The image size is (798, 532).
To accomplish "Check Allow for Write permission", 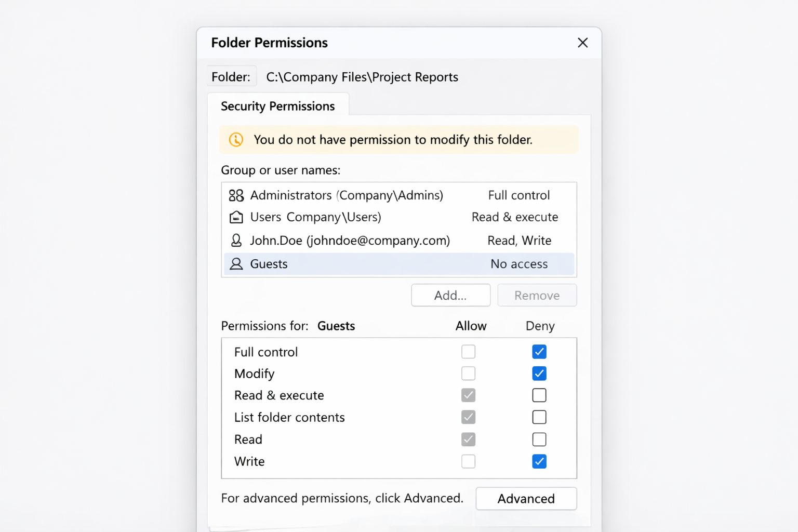I will coord(468,461).
